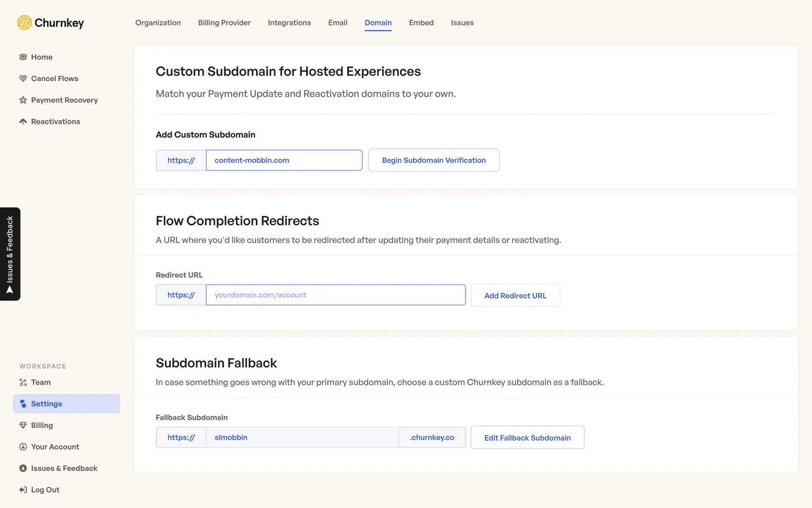Click the Log Out arrow icon
The height and width of the screenshot is (508, 812).
click(23, 490)
